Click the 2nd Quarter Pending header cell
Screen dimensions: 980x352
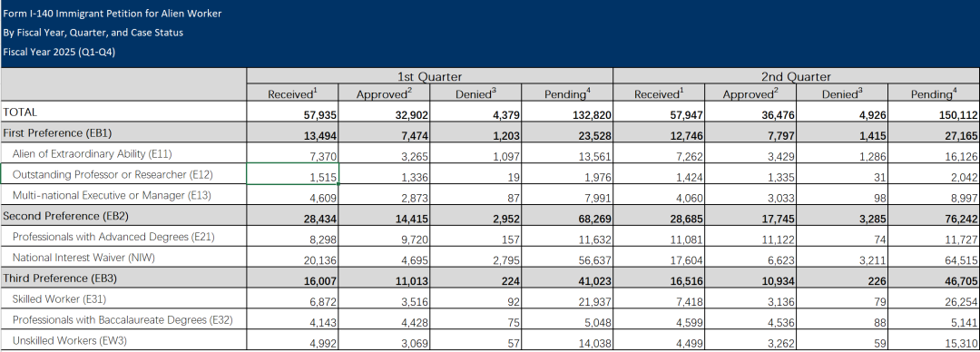[x=934, y=93]
